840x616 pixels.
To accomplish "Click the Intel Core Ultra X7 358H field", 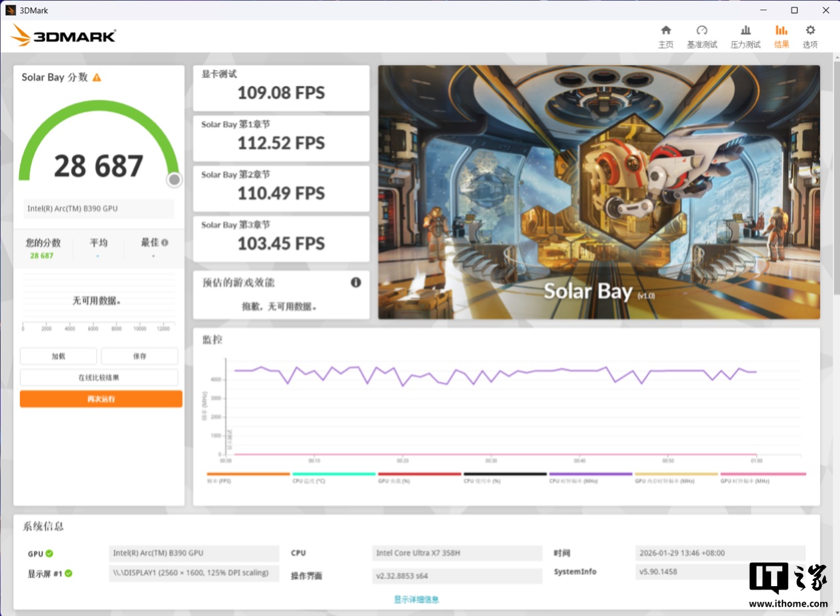I will 457,553.
